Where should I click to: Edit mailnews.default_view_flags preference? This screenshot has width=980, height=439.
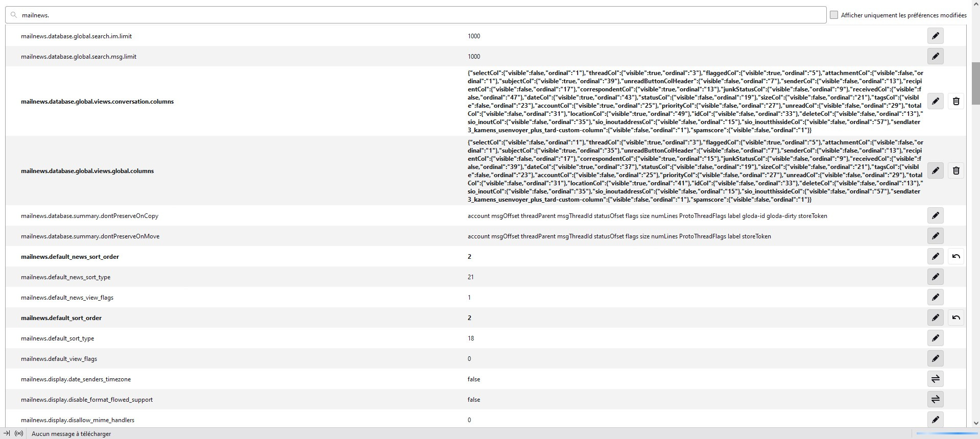click(935, 358)
